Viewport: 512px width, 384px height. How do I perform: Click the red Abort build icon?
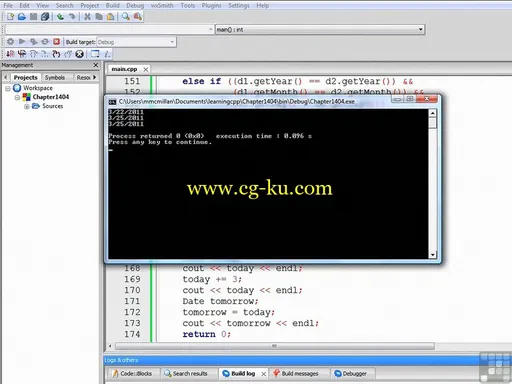(56, 42)
